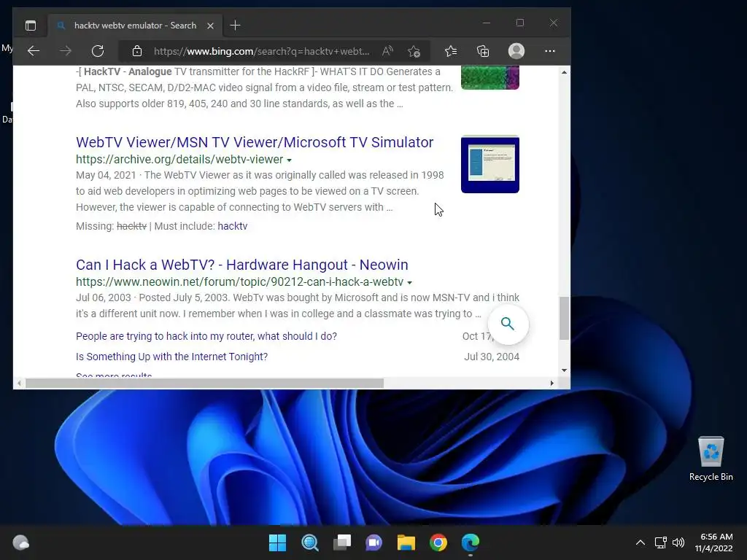Launch Google Chrome from taskbar

[x=438, y=542]
